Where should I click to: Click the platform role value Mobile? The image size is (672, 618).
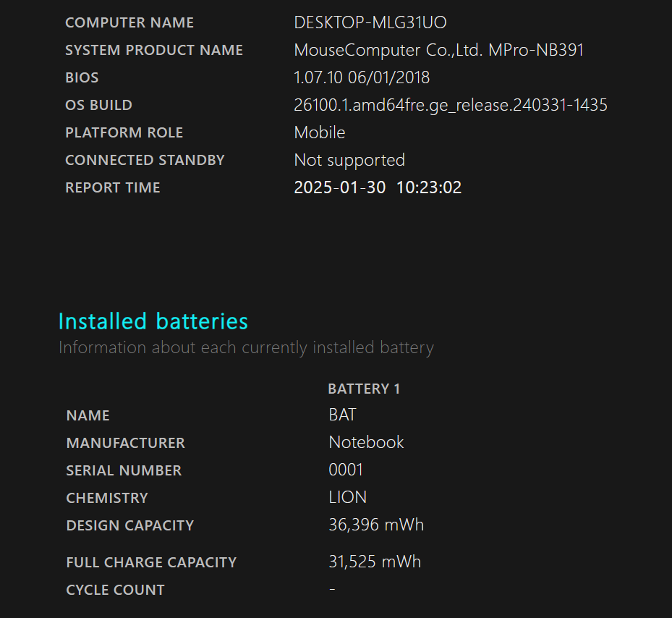(x=319, y=132)
